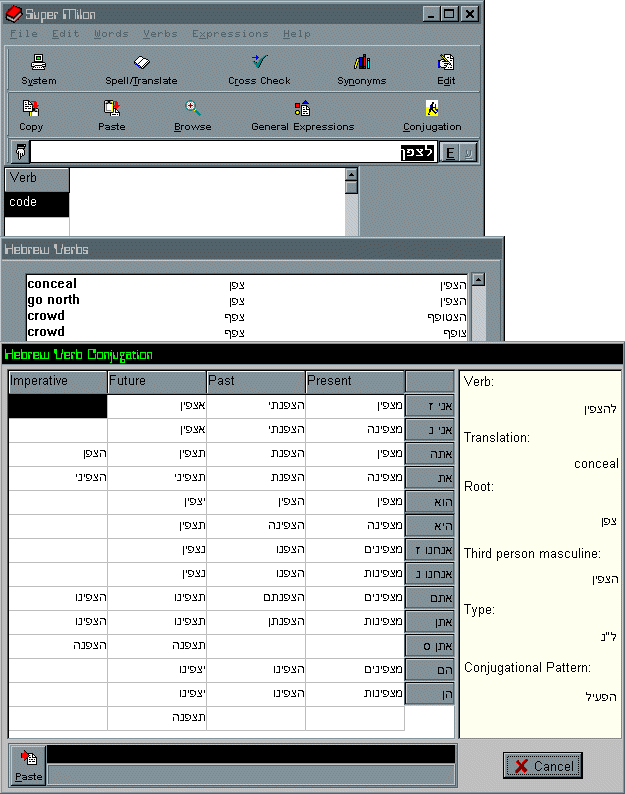The width and height of the screenshot is (625, 794).
Task: Click the Present cell in אני ז row
Action: coord(355,406)
